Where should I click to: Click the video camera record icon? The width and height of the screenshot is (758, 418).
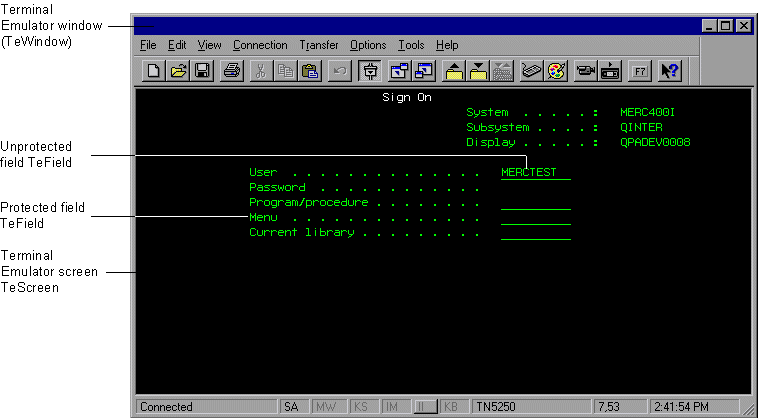[x=586, y=71]
